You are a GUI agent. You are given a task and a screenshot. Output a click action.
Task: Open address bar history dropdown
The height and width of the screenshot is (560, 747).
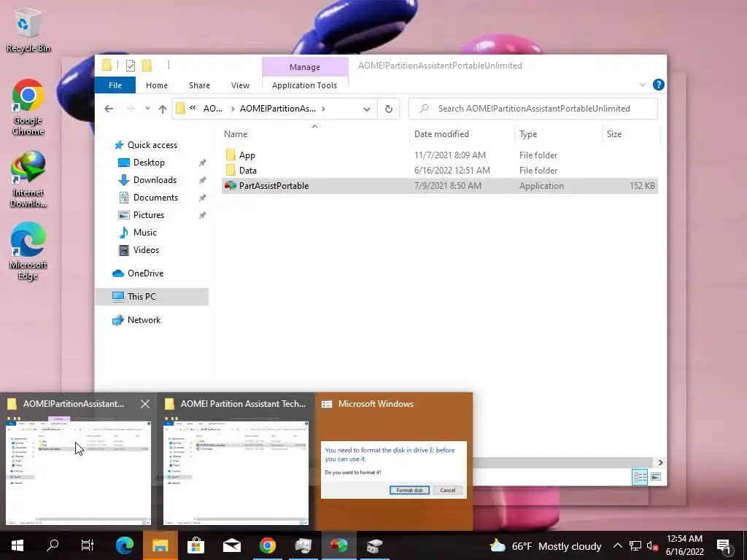click(366, 109)
